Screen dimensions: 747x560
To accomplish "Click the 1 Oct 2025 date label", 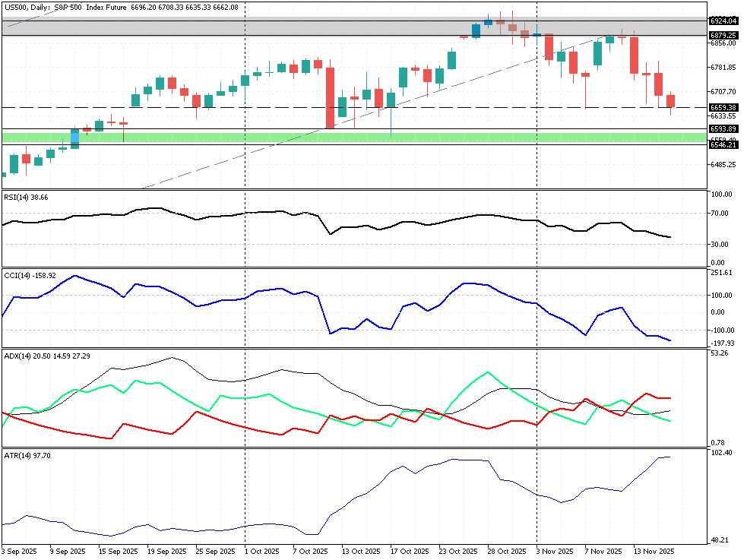I will coord(262,551).
